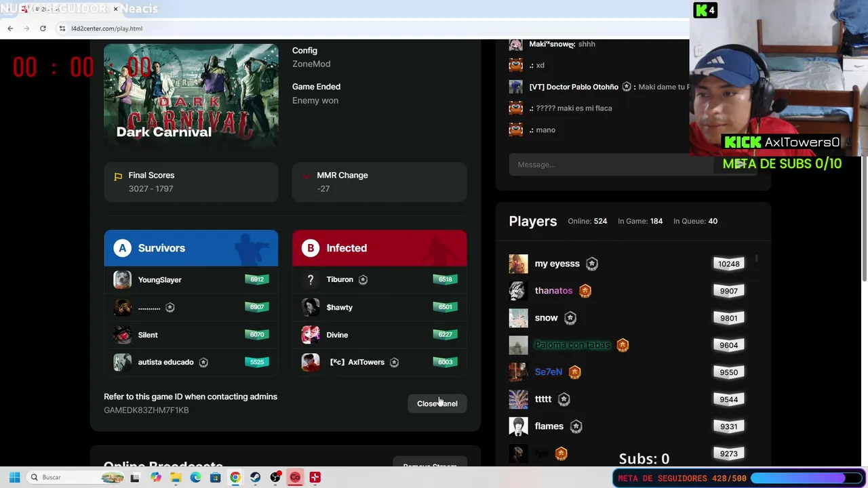Open Microsoft Store from the taskbar
Viewport: 868px width, 488px height.
[215, 477]
